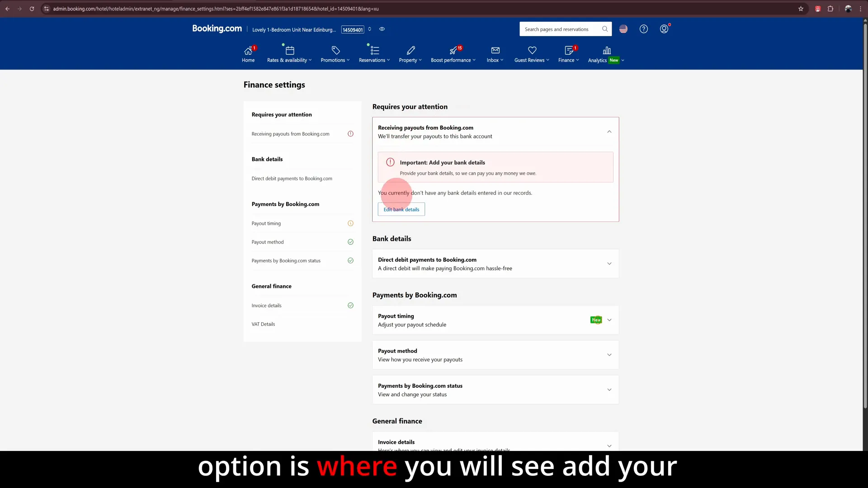This screenshot has height=488, width=868.
Task: Open the Property dropdown menu
Action: click(410, 60)
